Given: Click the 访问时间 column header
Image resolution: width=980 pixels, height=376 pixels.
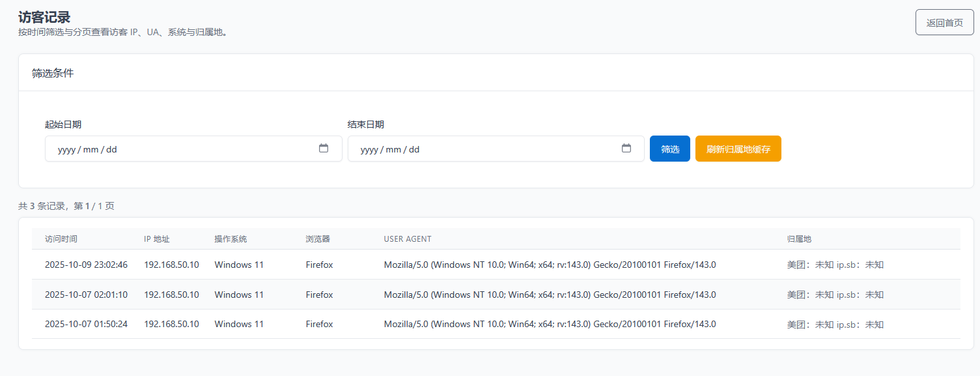Looking at the screenshot, I should click(x=61, y=239).
